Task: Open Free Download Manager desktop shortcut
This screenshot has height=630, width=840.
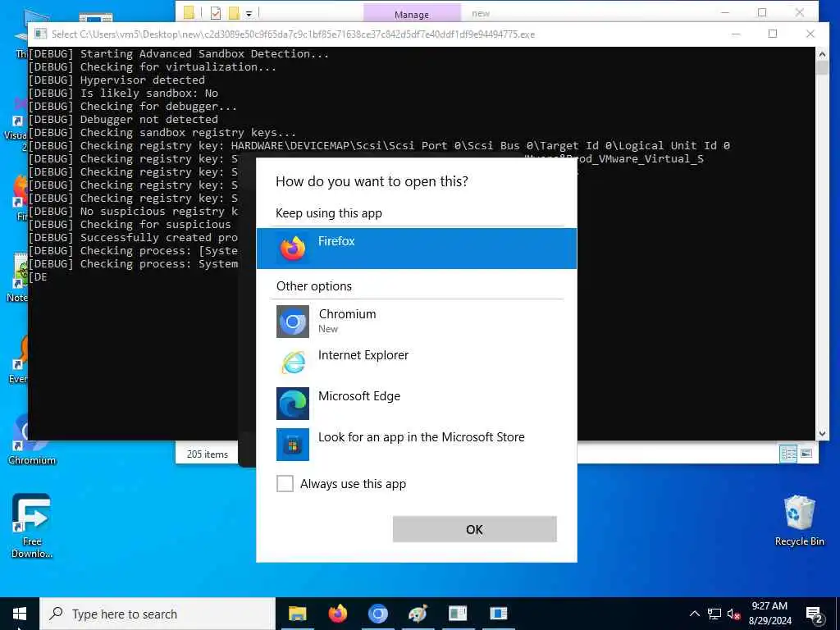Action: pyautogui.click(x=32, y=526)
